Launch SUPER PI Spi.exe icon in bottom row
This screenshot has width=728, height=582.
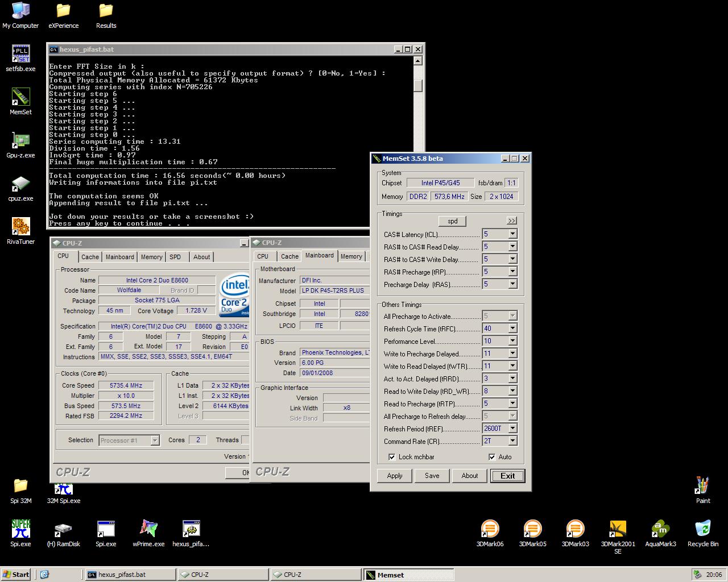tap(20, 534)
